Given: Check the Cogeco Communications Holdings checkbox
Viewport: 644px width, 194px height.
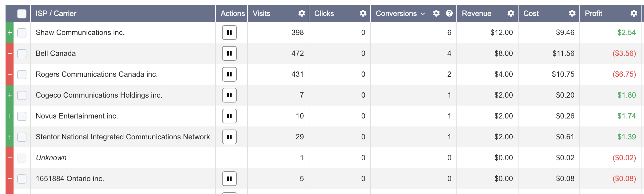Looking at the screenshot, I should tap(22, 95).
